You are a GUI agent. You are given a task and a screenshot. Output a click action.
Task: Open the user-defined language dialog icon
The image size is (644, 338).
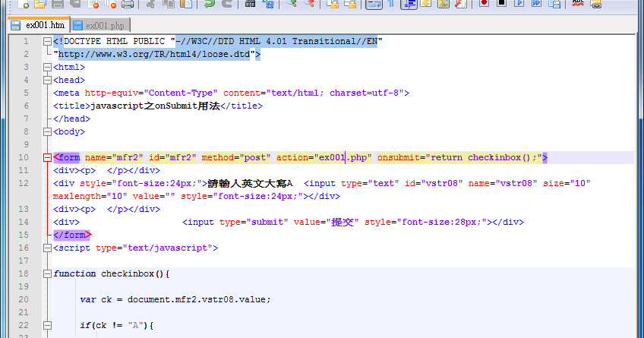click(426, 4)
